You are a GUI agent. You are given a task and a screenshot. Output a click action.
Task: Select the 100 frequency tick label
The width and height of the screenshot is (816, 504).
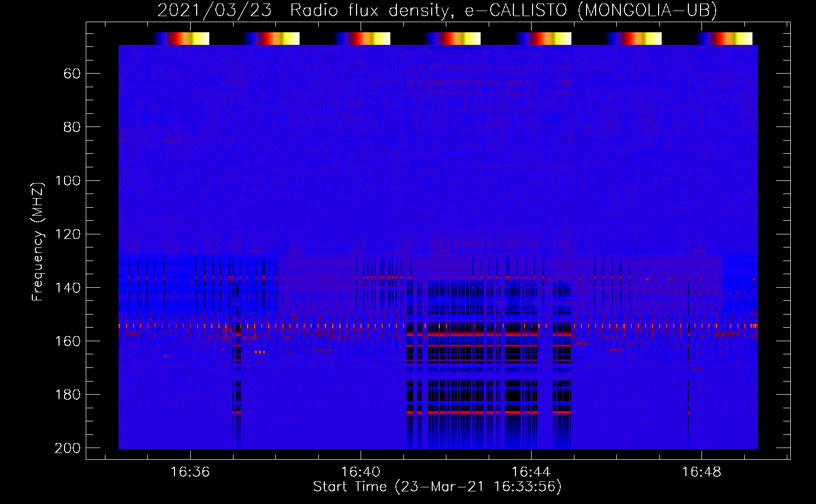[68, 180]
